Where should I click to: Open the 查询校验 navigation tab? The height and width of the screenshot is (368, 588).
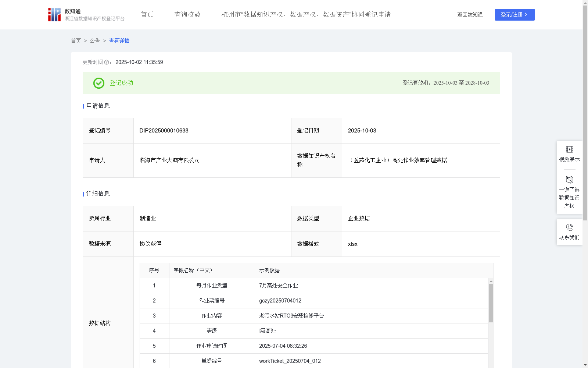pos(187,15)
